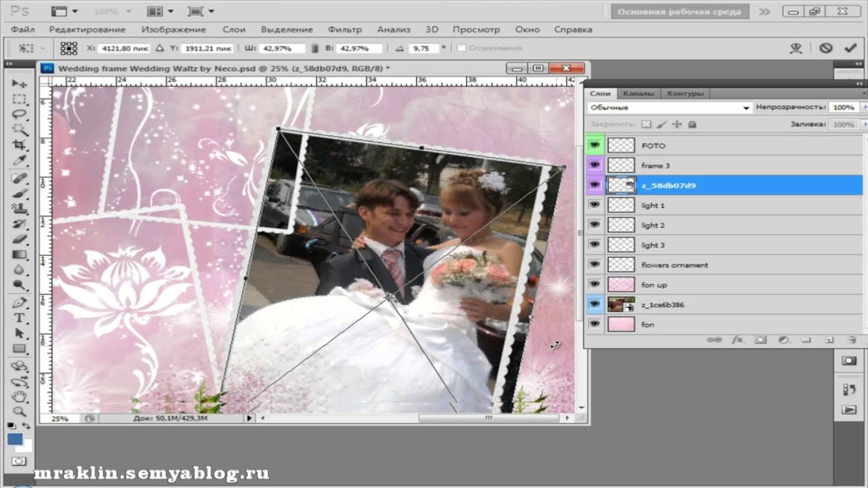Hide the fon layer
The height and width of the screenshot is (488, 868).
click(x=595, y=324)
